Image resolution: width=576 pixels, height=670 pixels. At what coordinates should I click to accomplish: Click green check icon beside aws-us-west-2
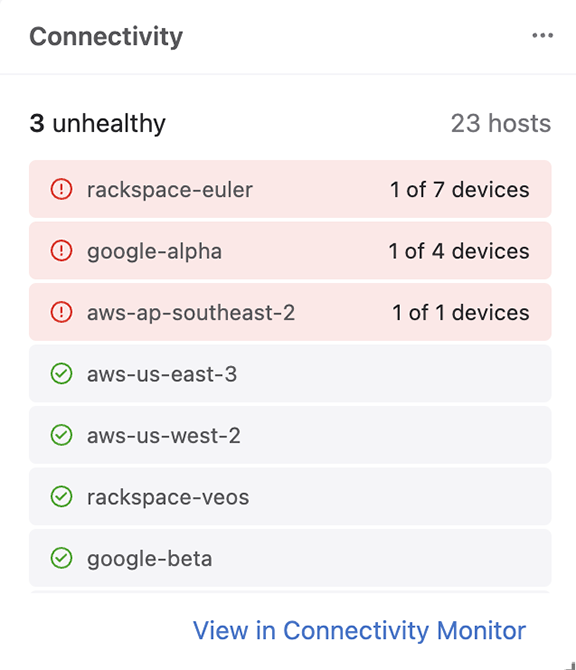tap(62, 435)
